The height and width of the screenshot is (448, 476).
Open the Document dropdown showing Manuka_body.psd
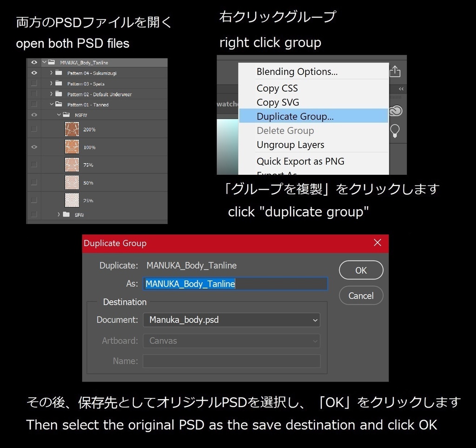tap(231, 320)
